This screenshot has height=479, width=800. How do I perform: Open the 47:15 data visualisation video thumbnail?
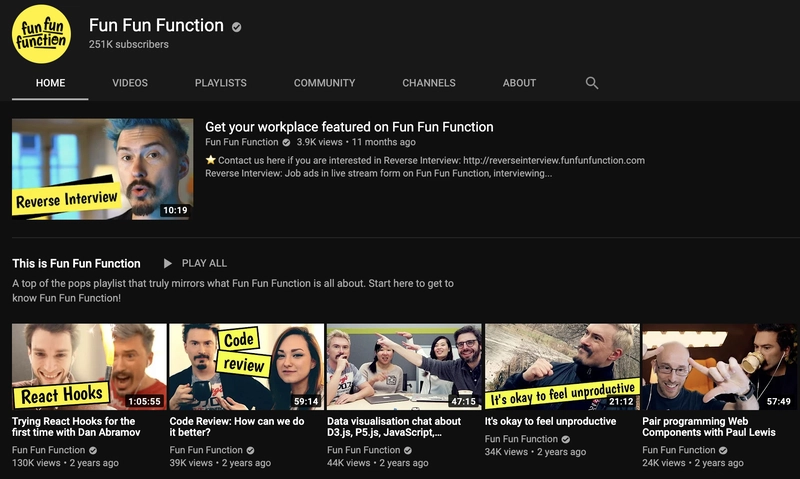point(404,366)
